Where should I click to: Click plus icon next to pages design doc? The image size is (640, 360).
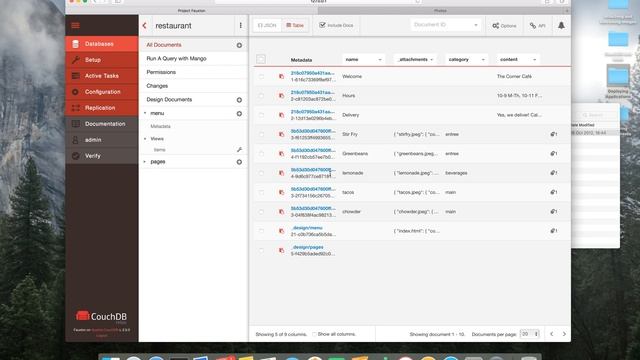point(239,162)
